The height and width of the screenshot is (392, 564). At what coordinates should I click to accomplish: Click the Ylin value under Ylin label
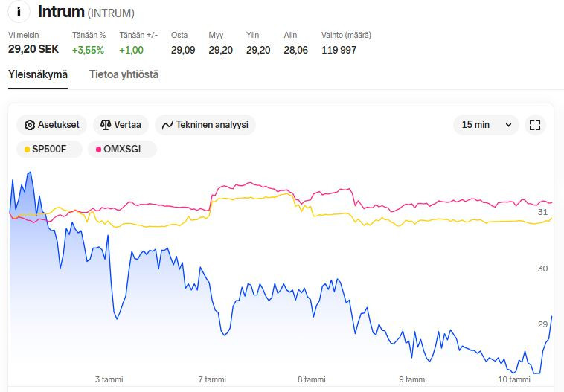258,50
